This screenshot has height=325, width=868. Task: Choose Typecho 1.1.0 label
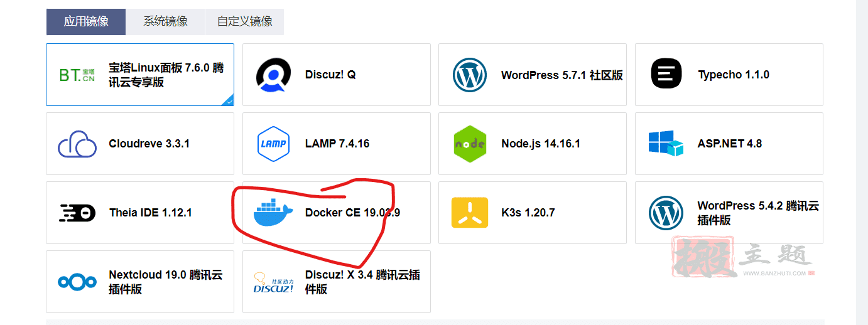coord(734,75)
